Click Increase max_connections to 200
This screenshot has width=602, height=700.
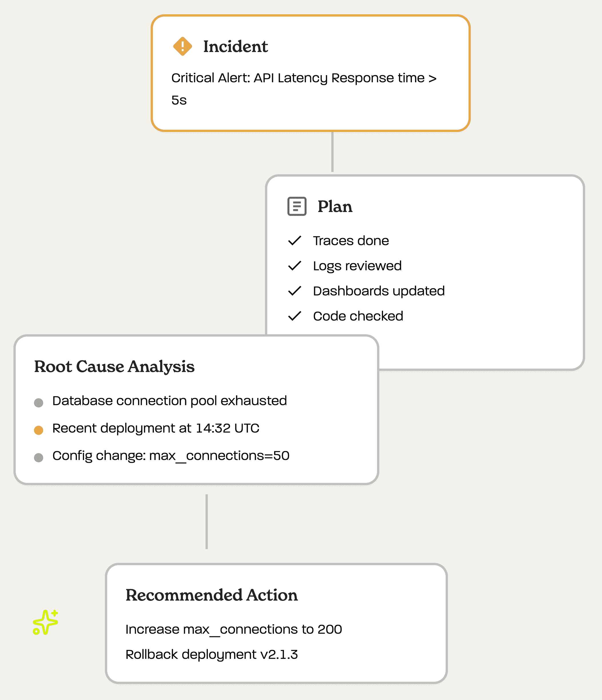coord(234,629)
